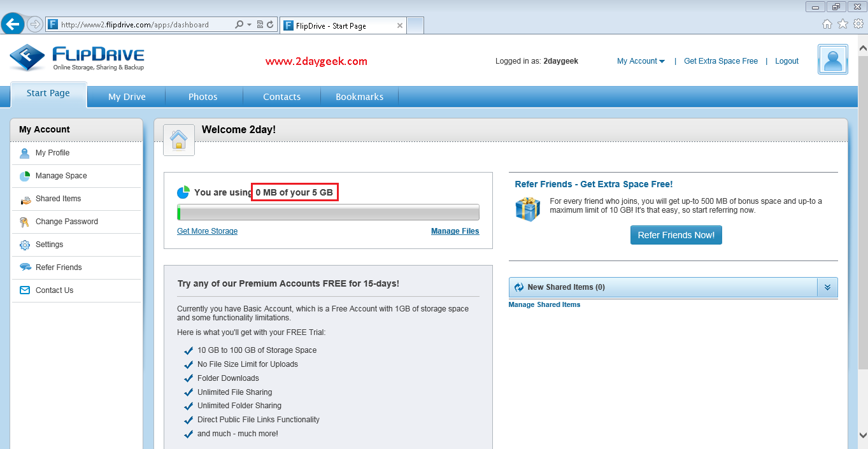Click inside the flipdrive.com address field
This screenshot has width=868, height=449.
coord(140,25)
